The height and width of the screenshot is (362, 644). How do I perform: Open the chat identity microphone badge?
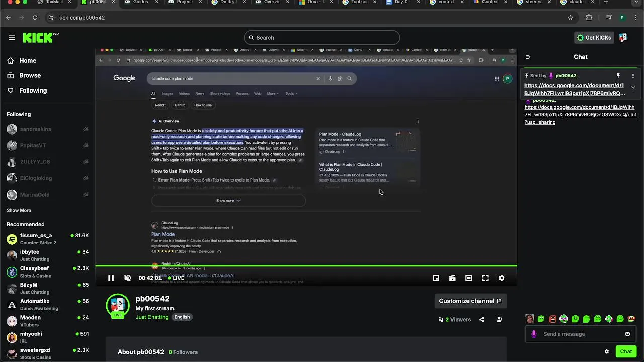pyautogui.click(x=534, y=334)
